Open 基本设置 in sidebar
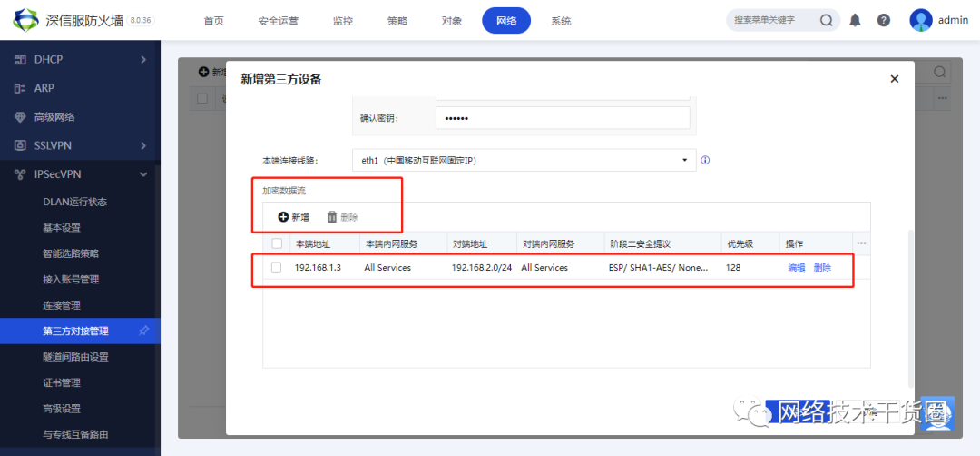This screenshot has height=456, width=980. (62, 228)
